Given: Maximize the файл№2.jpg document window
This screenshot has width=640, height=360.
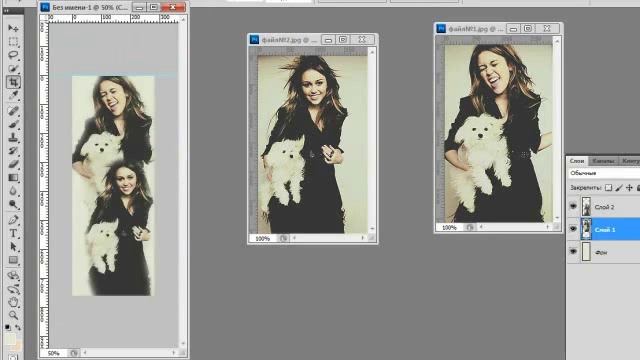Looking at the screenshot, I should click(343, 40).
